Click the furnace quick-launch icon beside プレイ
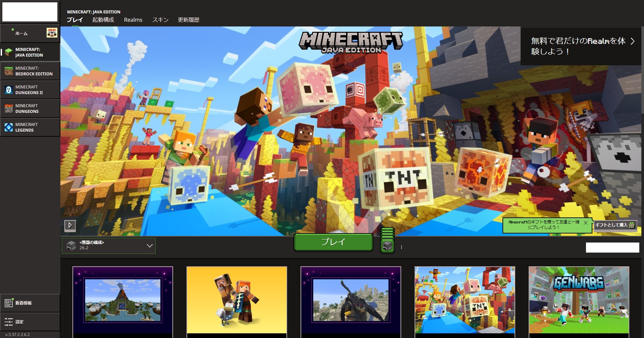The width and height of the screenshot is (644, 338). click(x=387, y=246)
